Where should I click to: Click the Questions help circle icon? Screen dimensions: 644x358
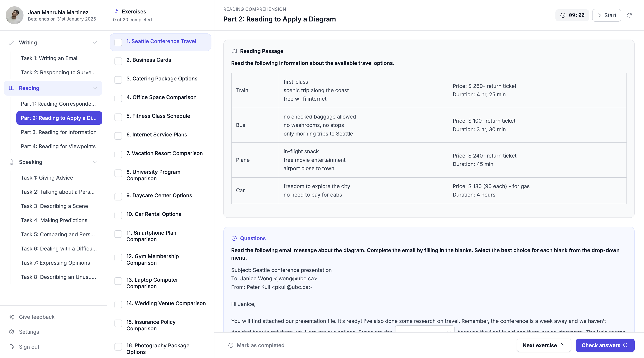(x=234, y=238)
